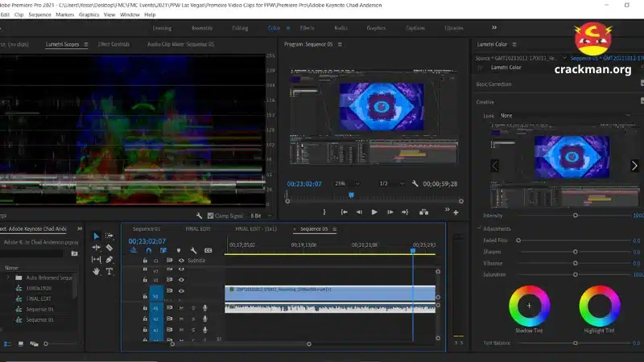Click the Mark Out bracket button
The height and width of the screenshot is (362, 644).
pos(324,212)
